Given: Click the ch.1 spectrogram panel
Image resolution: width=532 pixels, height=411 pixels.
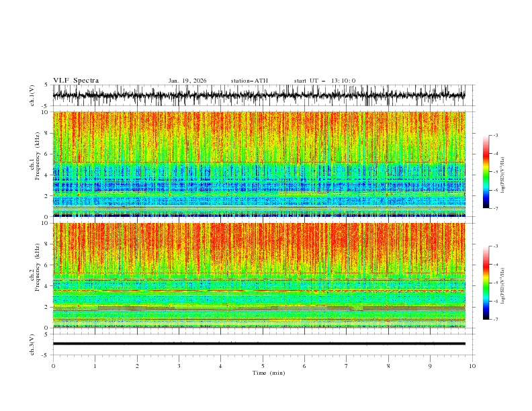Looking at the screenshot, I should tap(259, 164).
